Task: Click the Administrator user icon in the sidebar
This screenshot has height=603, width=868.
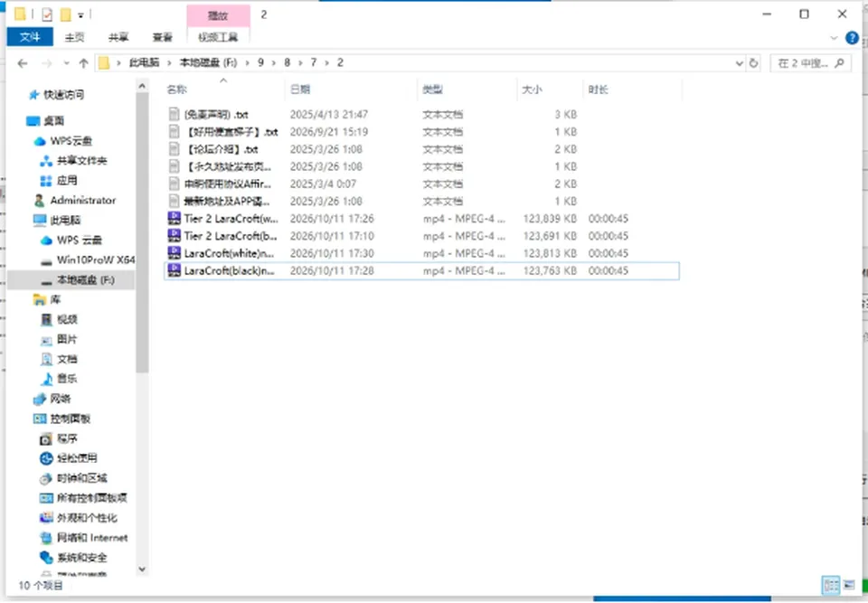Action: click(39, 201)
